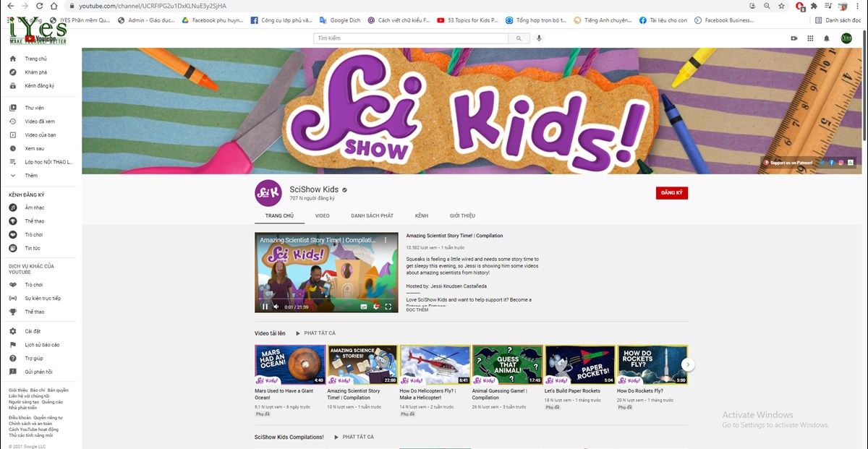Open the Chrome media control icon
This screenshot has width=868, height=449.
[828, 6]
